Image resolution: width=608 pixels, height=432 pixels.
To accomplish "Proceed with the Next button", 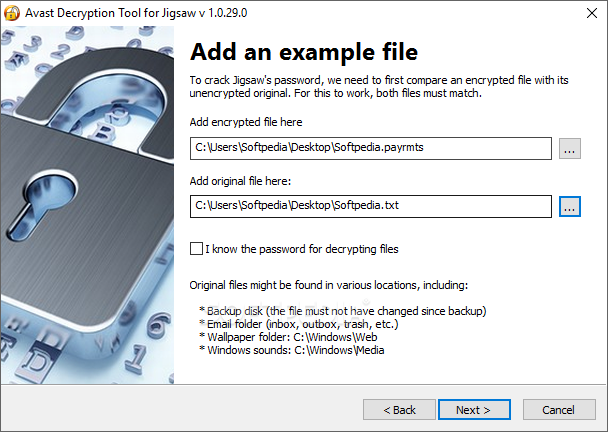I will click(474, 410).
